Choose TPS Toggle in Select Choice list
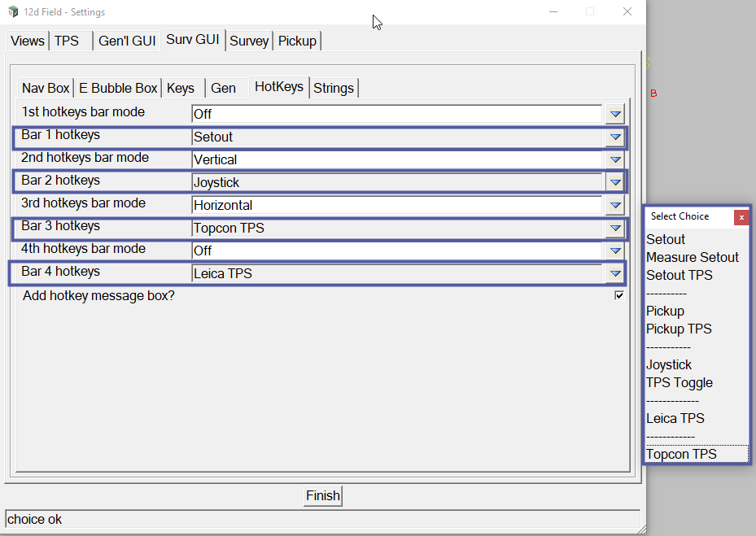 pyautogui.click(x=680, y=383)
